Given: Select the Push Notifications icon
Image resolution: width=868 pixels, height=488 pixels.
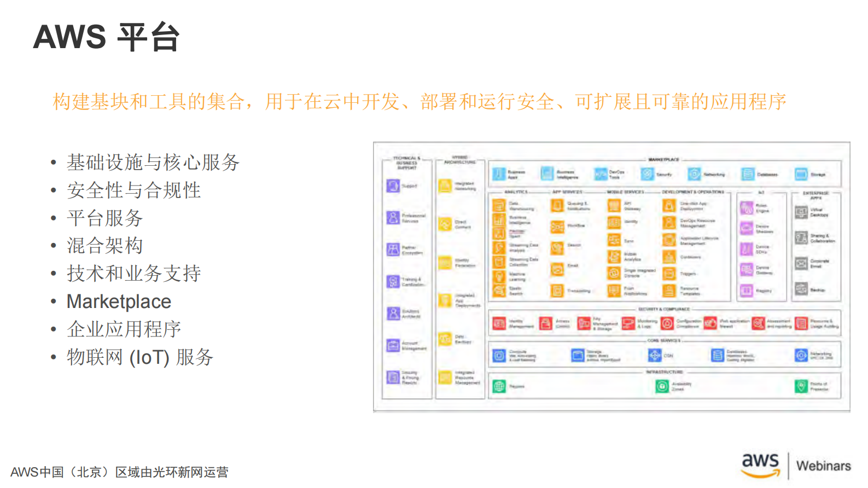Looking at the screenshot, I should click(x=614, y=291).
